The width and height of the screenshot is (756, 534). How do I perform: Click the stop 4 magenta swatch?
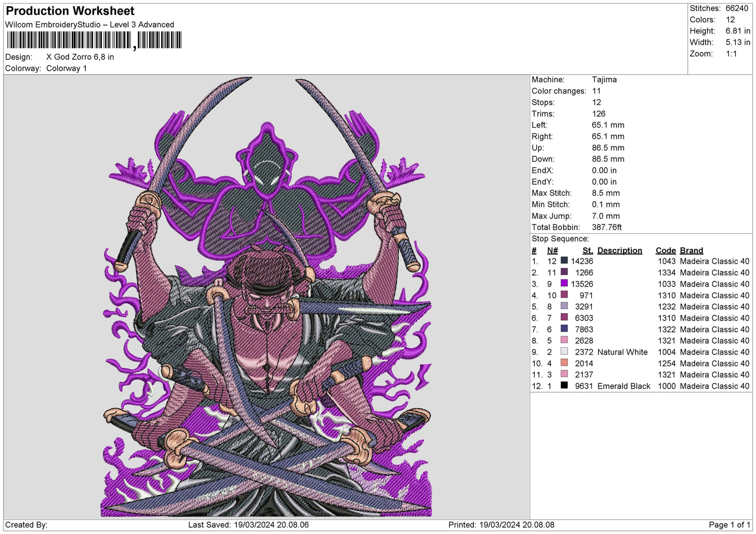point(564,294)
